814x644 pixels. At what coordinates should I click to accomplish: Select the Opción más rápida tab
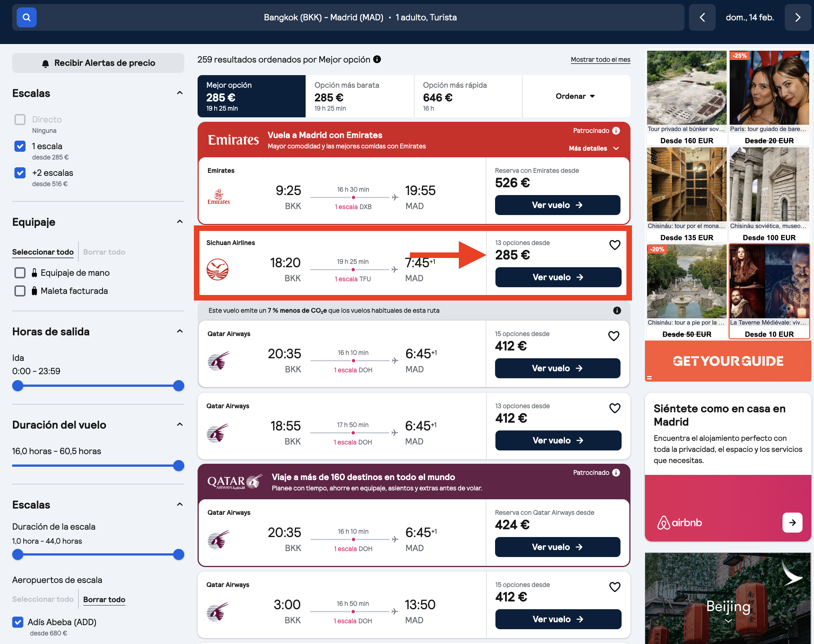point(468,96)
